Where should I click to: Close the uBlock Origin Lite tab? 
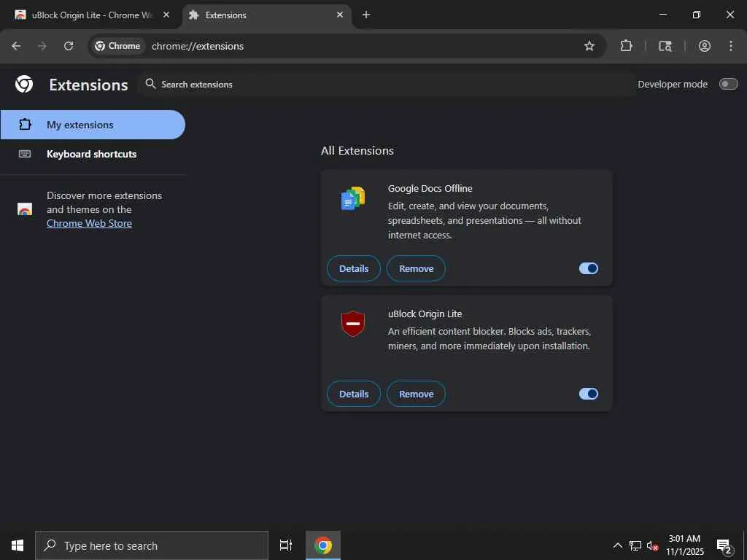166,15
